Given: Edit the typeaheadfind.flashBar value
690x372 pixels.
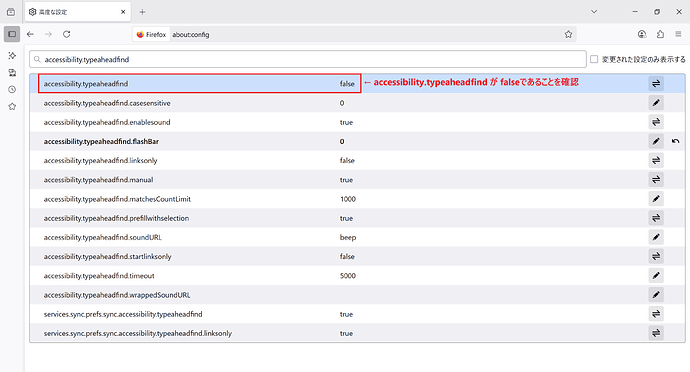Looking at the screenshot, I should 656,141.
